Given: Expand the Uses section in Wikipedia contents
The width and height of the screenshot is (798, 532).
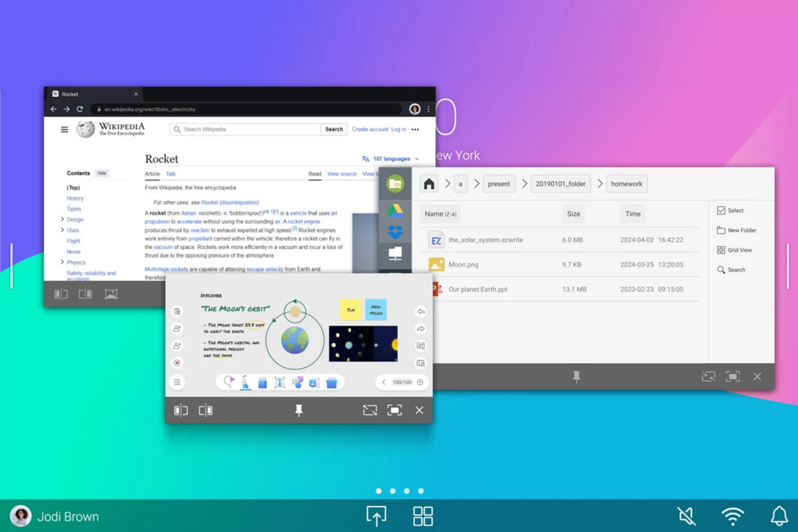Looking at the screenshot, I should tap(63, 230).
